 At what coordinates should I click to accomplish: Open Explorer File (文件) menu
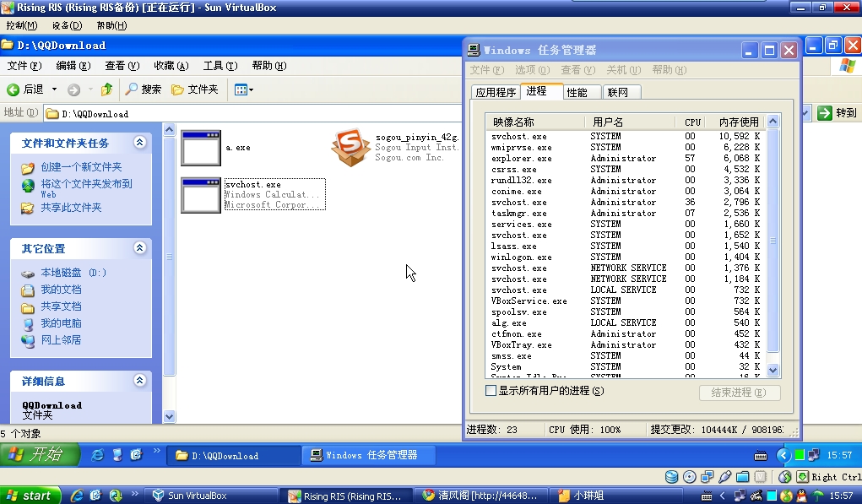tap(24, 66)
